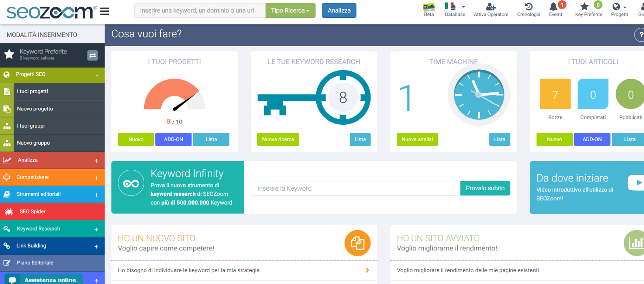Screen dimensions: 644x284
Task: Click the Progetti SEO globe icon
Action: pos(7,75)
